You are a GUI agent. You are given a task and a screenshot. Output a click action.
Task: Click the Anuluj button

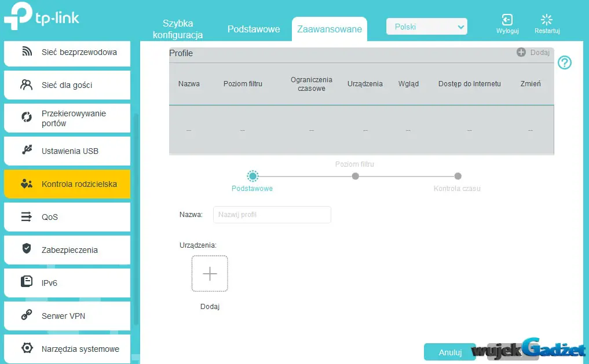450,352
